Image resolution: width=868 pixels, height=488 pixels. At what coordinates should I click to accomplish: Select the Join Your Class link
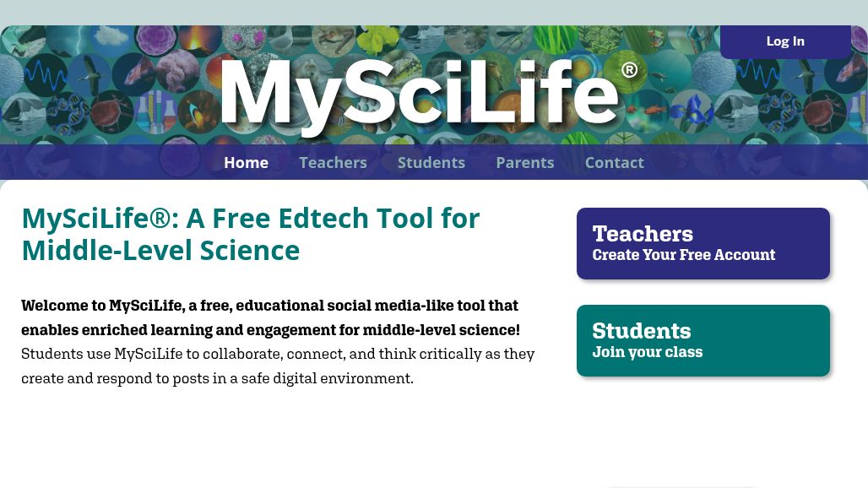pyautogui.click(x=648, y=352)
